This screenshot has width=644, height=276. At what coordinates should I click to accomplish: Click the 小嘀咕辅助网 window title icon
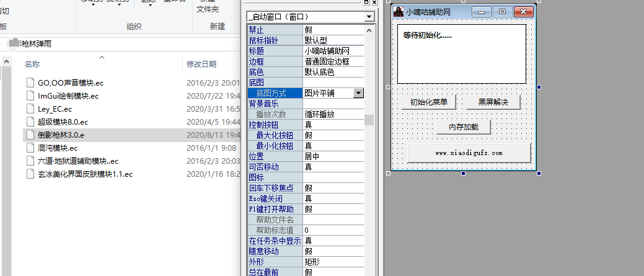click(x=399, y=11)
